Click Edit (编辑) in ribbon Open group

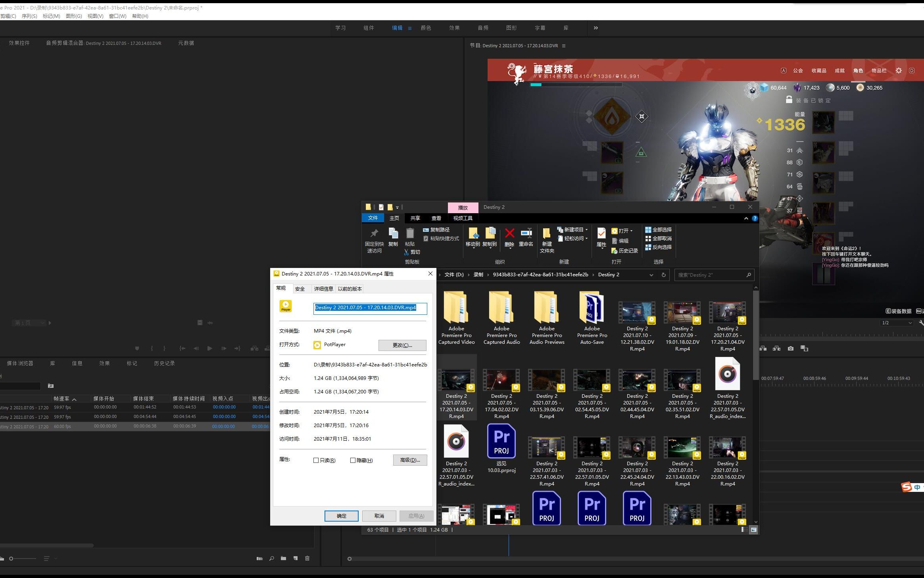[x=620, y=241]
